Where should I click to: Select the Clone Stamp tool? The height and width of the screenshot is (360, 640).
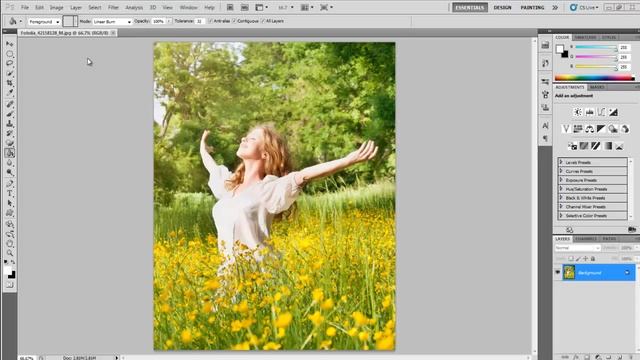[10, 124]
